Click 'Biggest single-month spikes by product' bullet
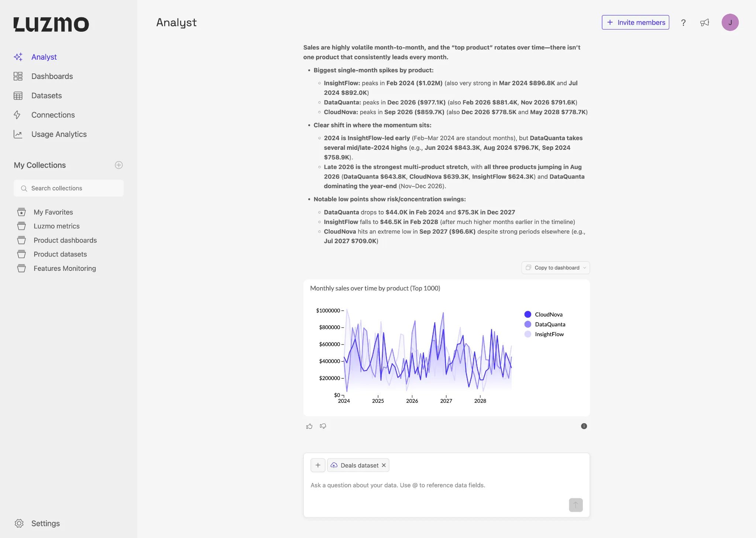 pos(373,70)
